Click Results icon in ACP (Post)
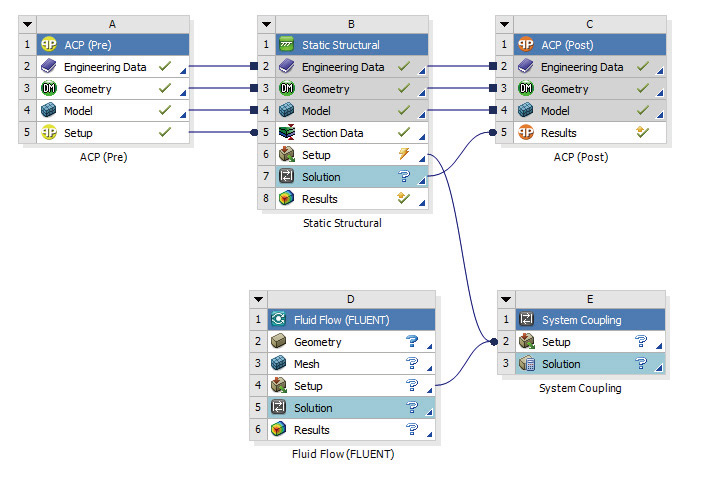The image size is (716, 482). (526, 132)
